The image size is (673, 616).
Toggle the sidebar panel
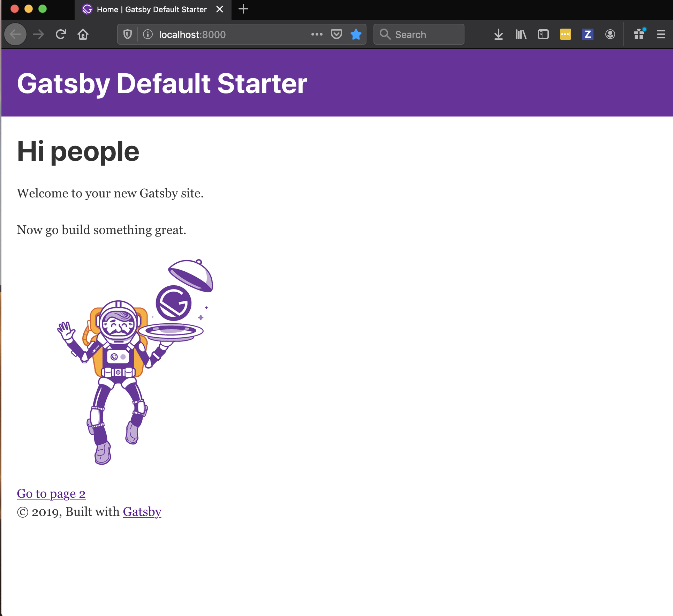point(543,34)
